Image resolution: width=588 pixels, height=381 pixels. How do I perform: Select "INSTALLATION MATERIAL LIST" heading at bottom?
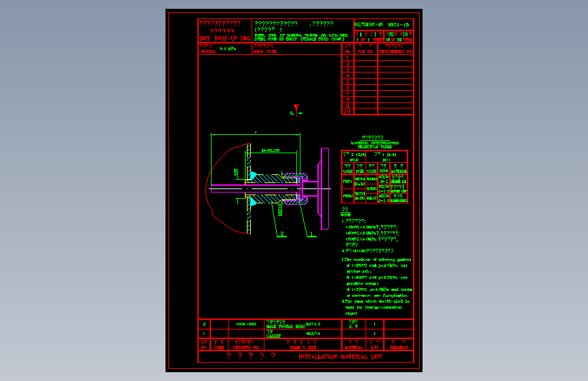[x=340, y=357]
